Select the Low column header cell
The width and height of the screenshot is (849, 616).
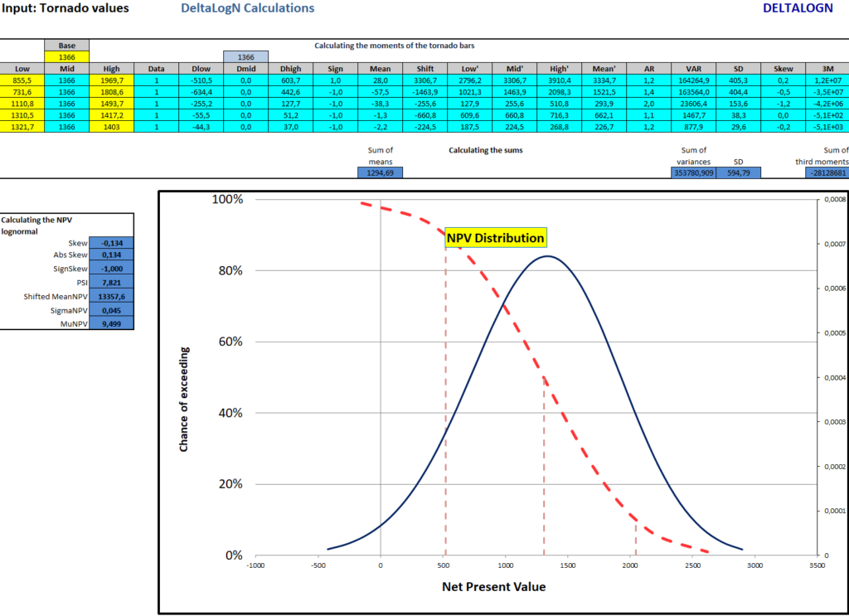tap(22, 69)
